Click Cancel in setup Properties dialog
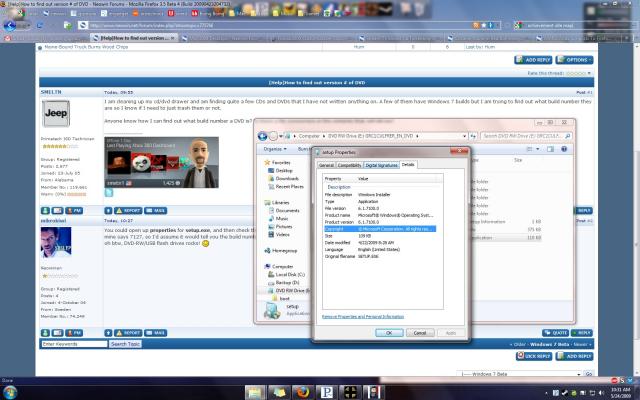This screenshot has height=400, width=640. coord(420,333)
